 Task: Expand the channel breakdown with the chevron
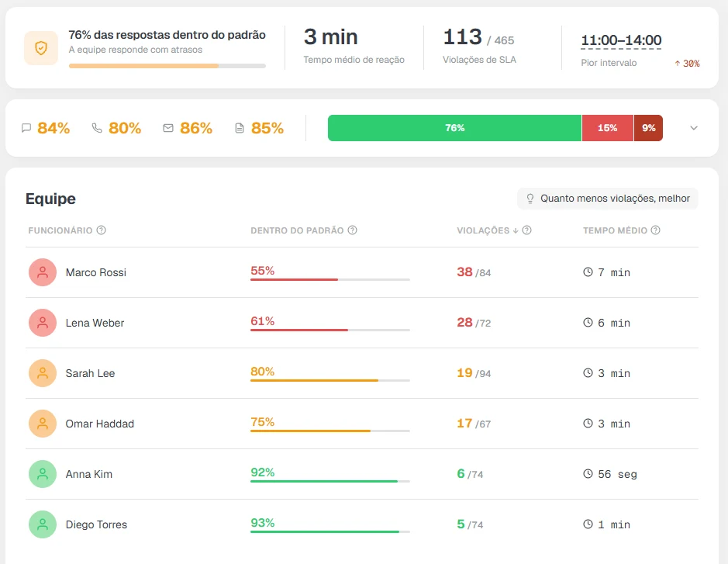tap(694, 128)
